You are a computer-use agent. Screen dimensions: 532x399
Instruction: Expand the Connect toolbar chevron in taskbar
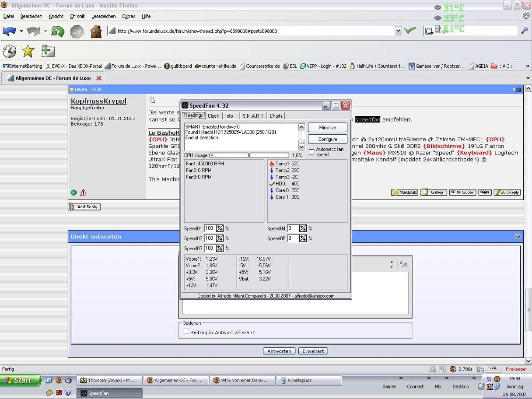(x=429, y=378)
